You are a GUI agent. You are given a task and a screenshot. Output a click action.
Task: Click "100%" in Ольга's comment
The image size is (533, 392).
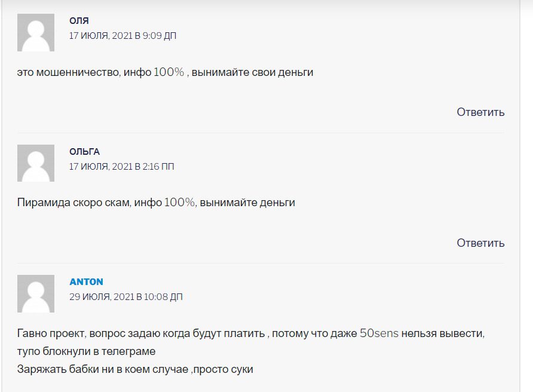(180, 203)
